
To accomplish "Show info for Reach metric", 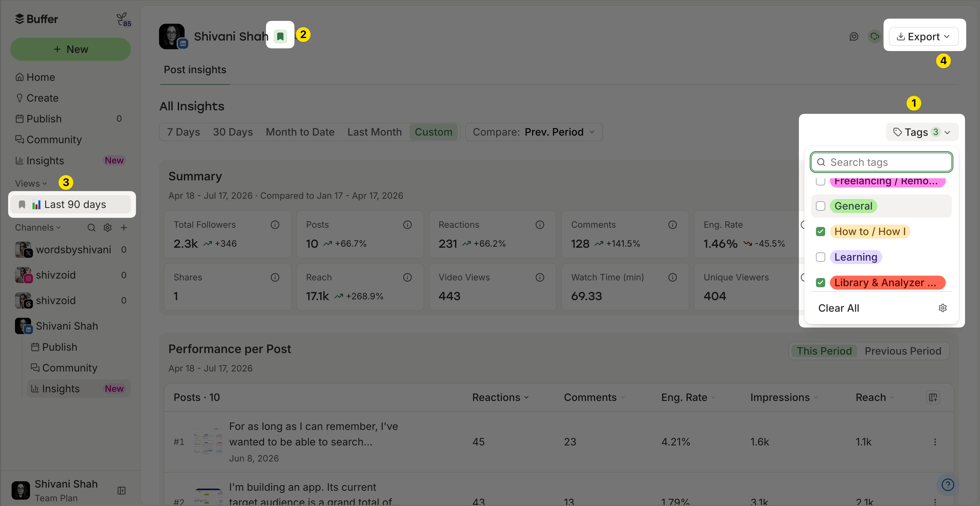I will [x=407, y=277].
